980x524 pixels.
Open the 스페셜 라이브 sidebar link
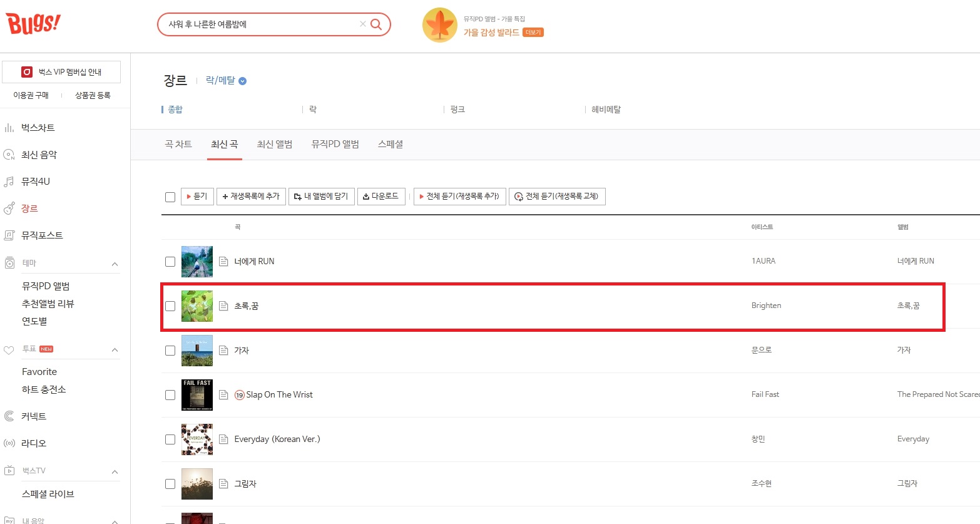coord(48,494)
